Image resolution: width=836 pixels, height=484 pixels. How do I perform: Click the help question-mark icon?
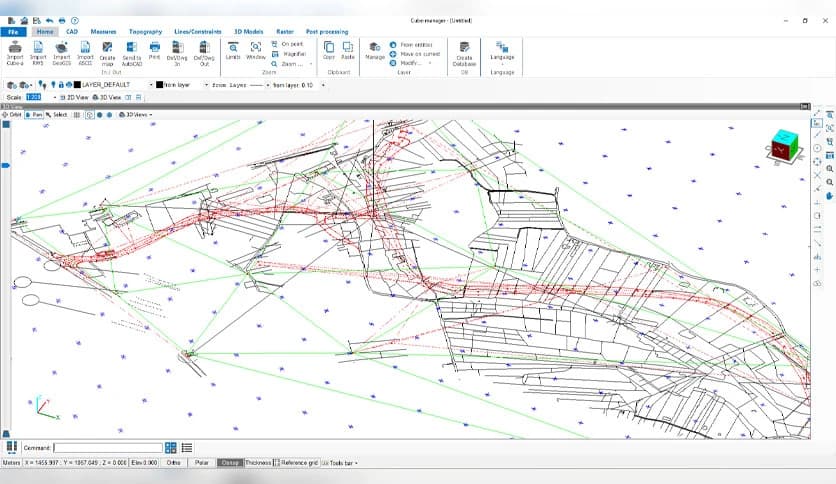coord(75,21)
